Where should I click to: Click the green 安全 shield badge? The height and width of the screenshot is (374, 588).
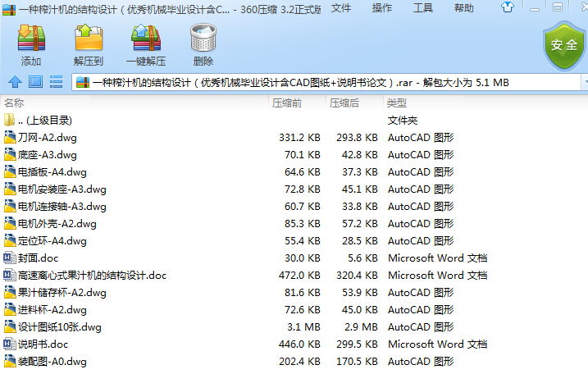coord(564,46)
